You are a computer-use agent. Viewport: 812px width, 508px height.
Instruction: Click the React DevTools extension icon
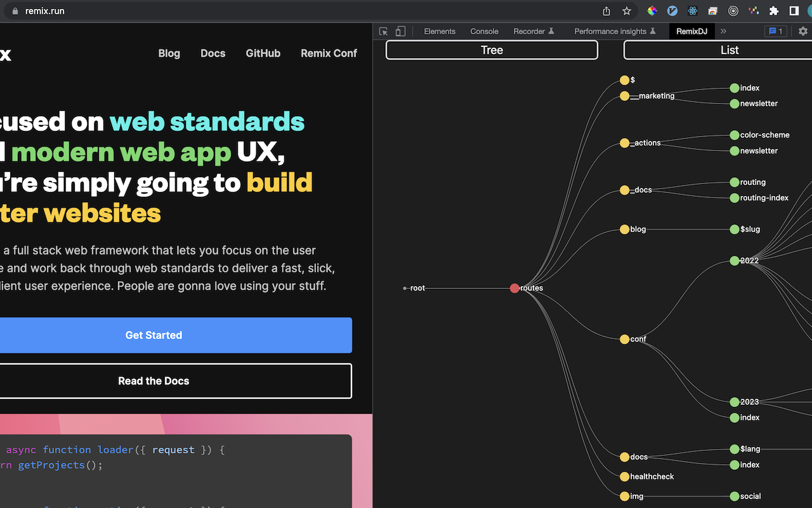[x=693, y=11]
